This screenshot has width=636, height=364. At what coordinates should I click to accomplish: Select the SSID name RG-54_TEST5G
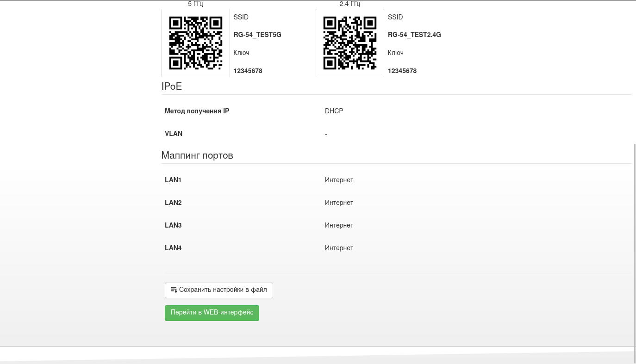click(257, 35)
